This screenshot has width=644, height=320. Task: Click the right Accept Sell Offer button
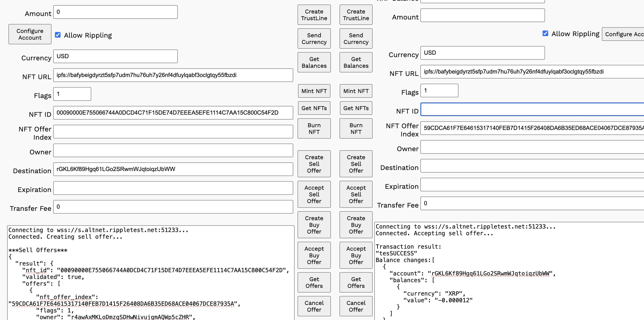(356, 194)
